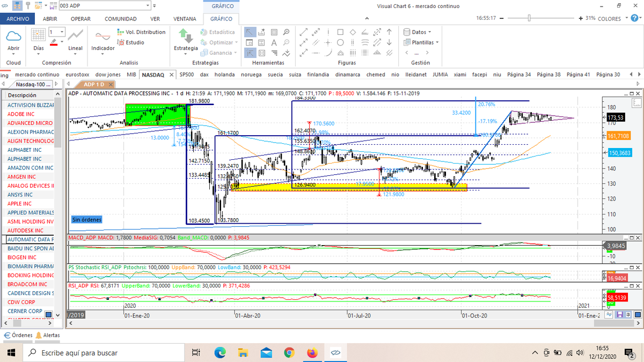Open Microsoft Edge from the taskbar
This screenshot has width=644, height=362.
(x=221, y=352)
